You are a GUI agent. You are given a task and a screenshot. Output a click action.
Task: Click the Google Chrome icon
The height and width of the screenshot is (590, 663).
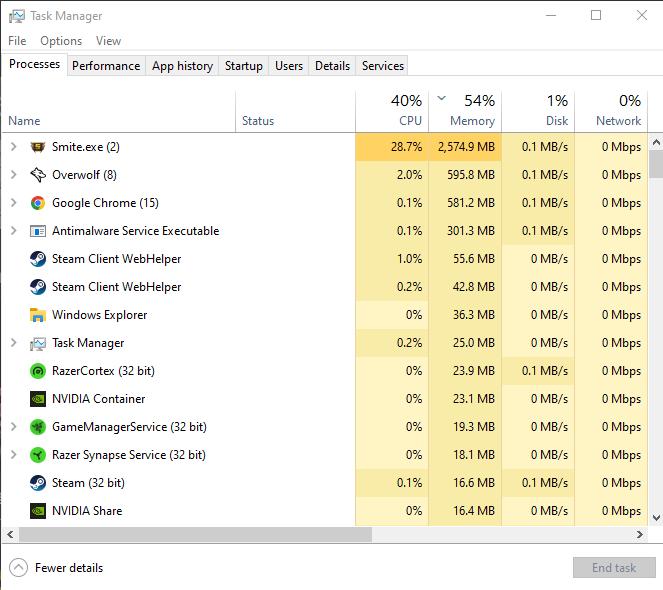pyautogui.click(x=38, y=203)
